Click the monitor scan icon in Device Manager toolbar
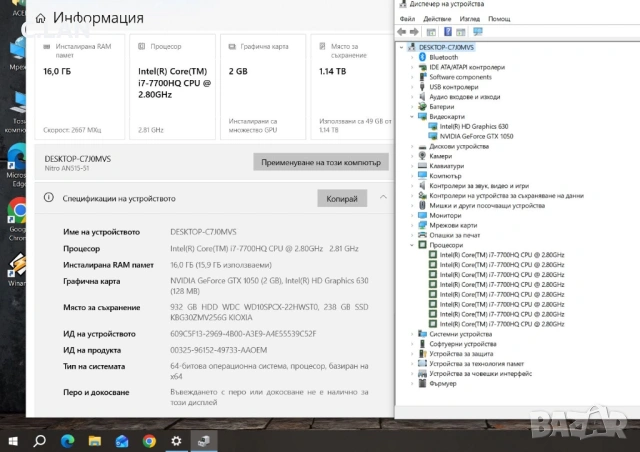Screen dimensions: 640x452 coord(478,32)
